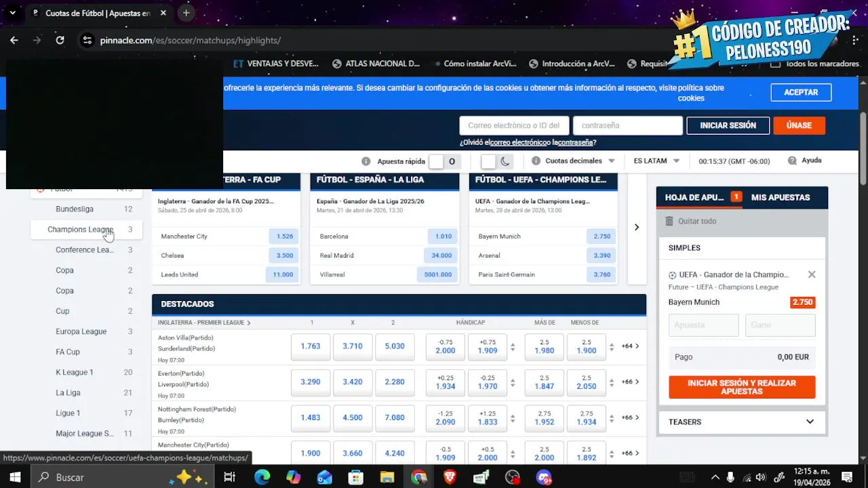The image size is (868, 488).
Task: Toggle the Apuesta rápida switch
Action: tap(445, 161)
